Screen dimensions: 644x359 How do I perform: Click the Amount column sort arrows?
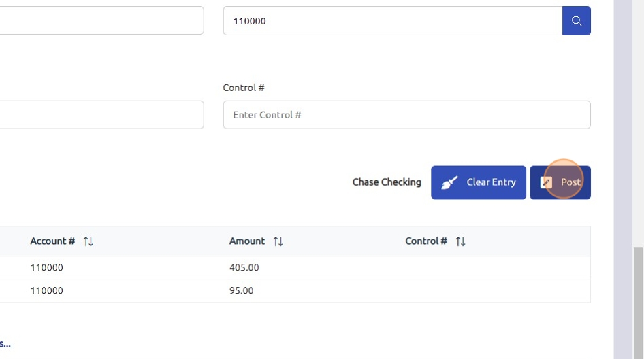tap(278, 241)
